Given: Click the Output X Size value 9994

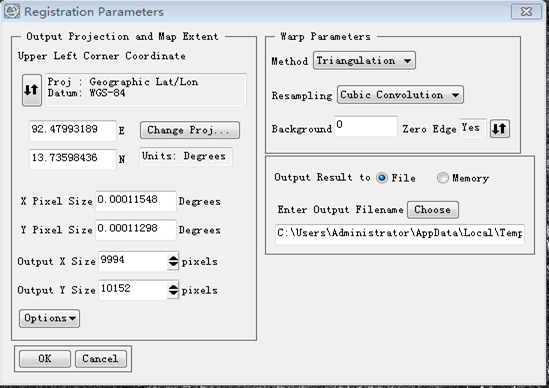Looking at the screenshot, I should 133,261.
